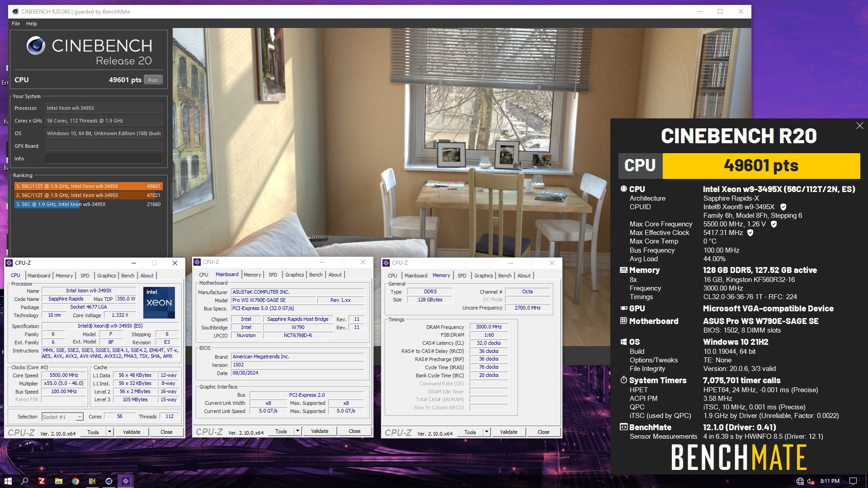
Task: Switch to Cinebench taskbar icon
Action: [109, 481]
